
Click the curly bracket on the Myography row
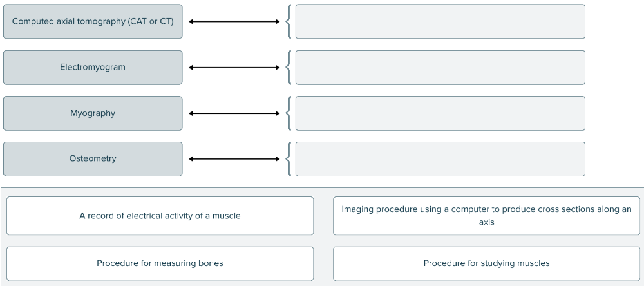click(x=290, y=113)
